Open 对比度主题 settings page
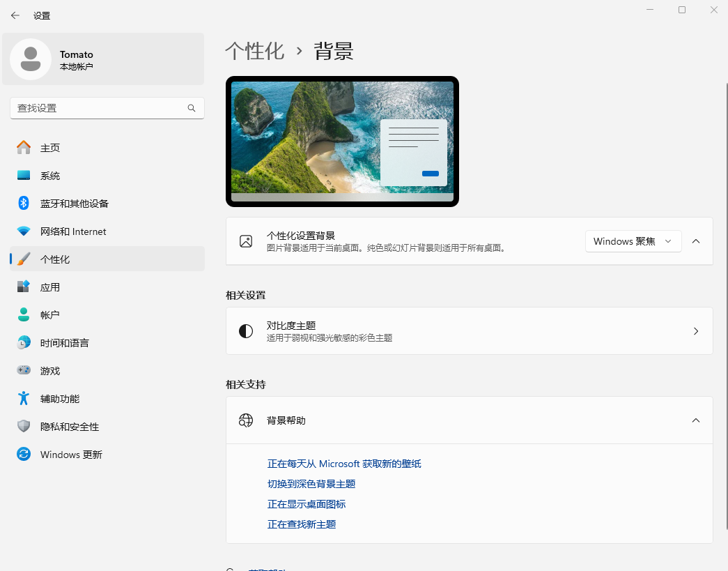The width and height of the screenshot is (728, 571). 469,331
